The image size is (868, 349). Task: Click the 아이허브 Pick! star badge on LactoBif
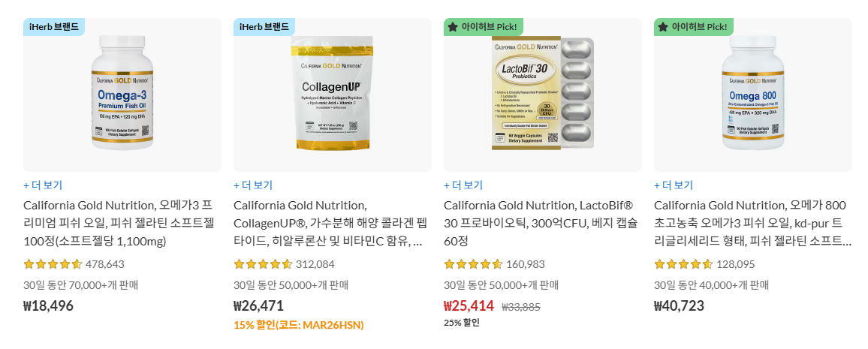pos(484,26)
